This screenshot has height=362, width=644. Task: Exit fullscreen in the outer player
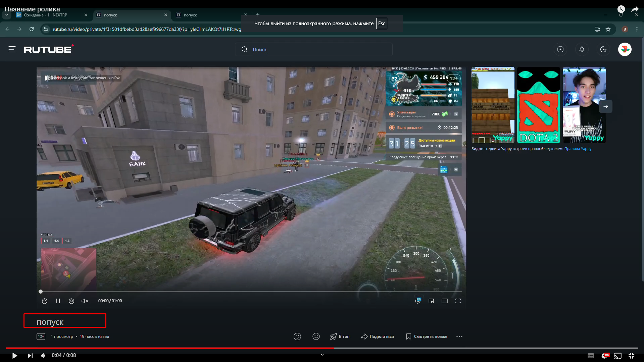[631, 356]
